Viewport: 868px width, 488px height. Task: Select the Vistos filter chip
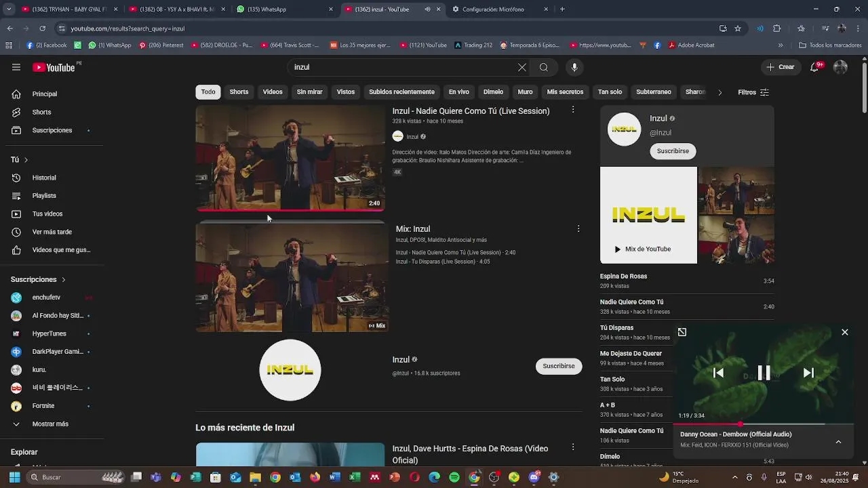point(346,91)
